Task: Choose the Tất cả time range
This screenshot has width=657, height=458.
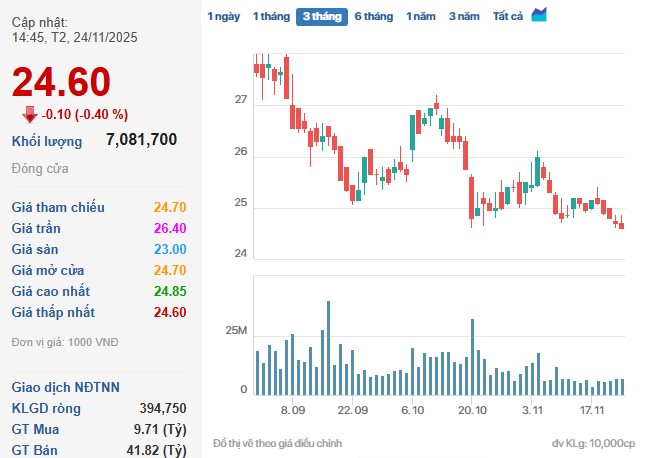Action: click(x=507, y=17)
